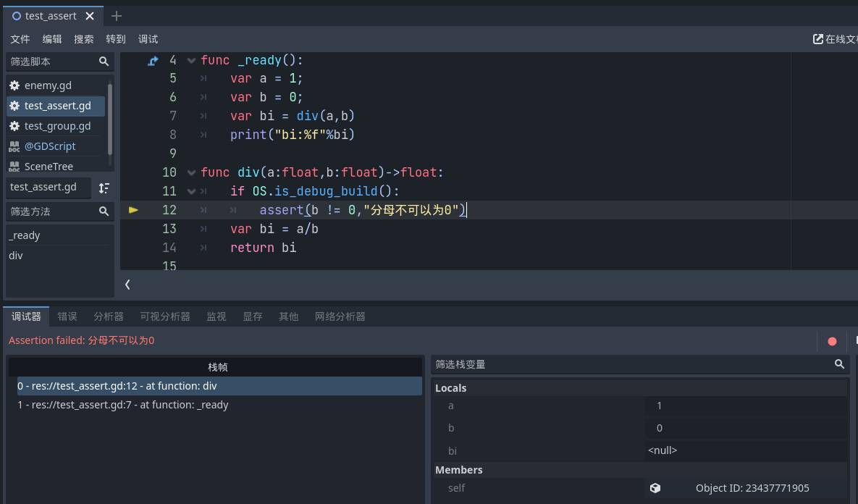Click search icon in stack variable filter
This screenshot has width=858, height=504.
point(839,364)
